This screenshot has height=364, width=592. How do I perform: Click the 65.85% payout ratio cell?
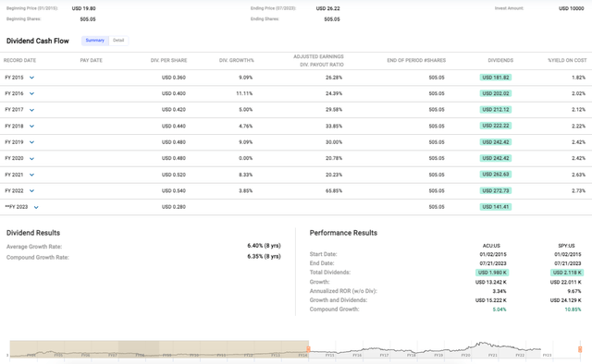click(x=334, y=191)
